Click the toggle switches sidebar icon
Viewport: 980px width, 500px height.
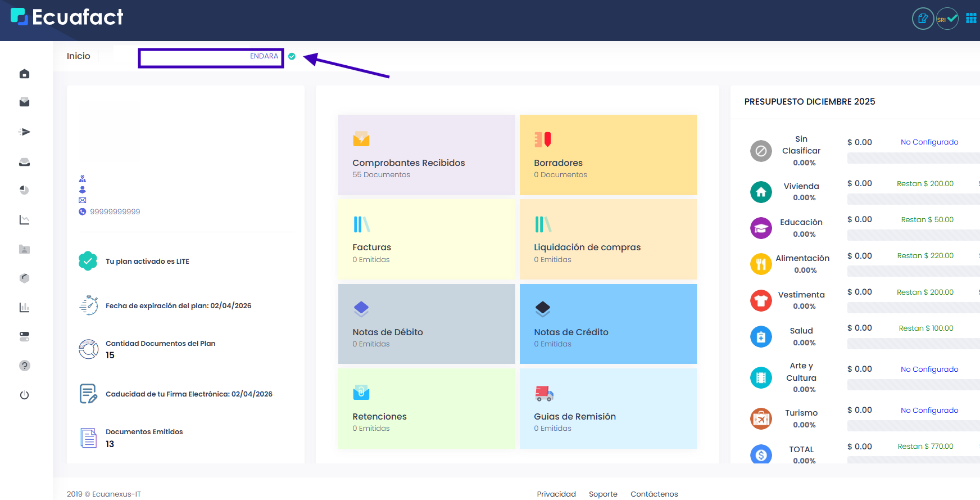click(x=24, y=336)
